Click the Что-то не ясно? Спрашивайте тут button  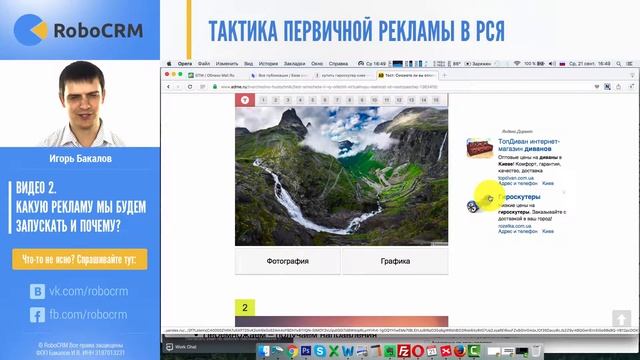coord(80,259)
